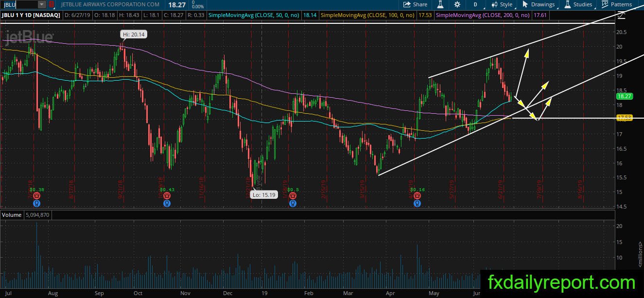Image resolution: width=644 pixels, height=298 pixels.
Task: Click the blue lightbulb icon under $0.16
Action: point(417,204)
